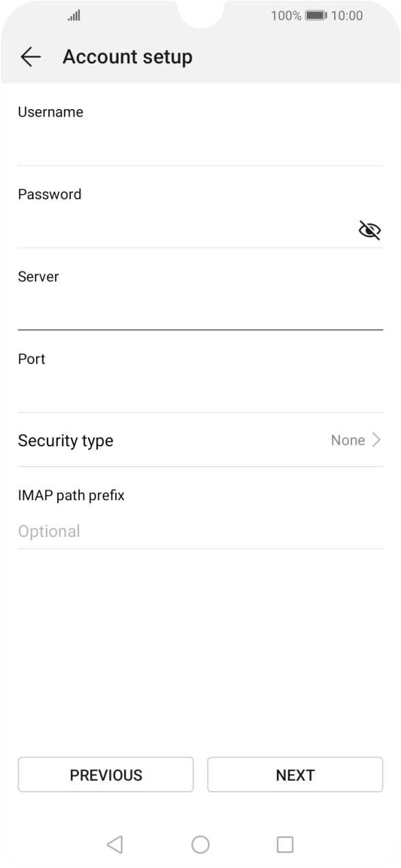Open the Security type selector
Image resolution: width=401 pixels, height=868 pixels.
[x=200, y=440]
